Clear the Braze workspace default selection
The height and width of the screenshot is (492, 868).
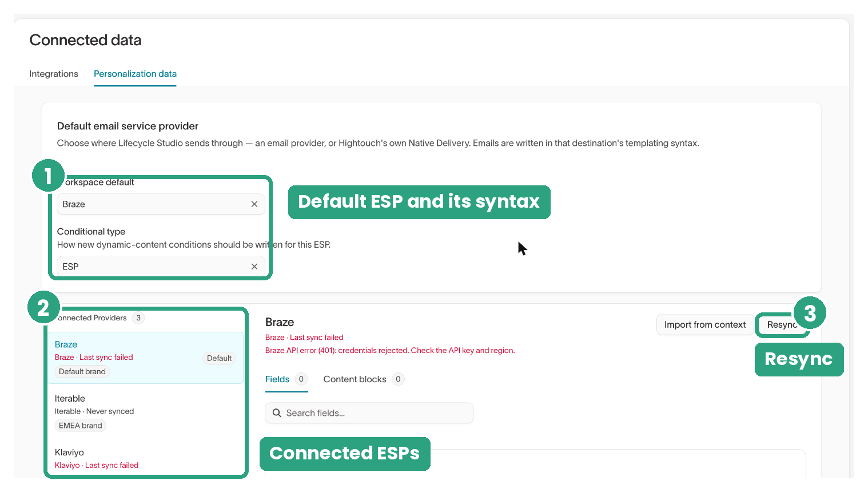pos(254,204)
